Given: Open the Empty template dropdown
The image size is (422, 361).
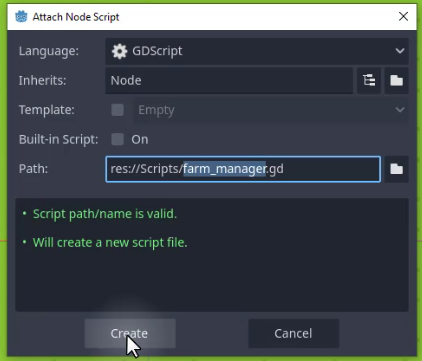Looking at the screenshot, I should [x=271, y=110].
